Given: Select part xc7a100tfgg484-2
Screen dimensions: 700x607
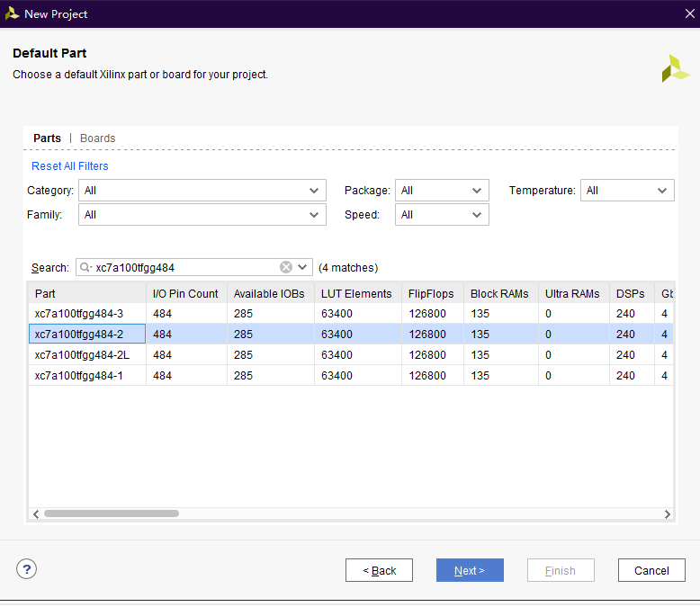Looking at the screenshot, I should tap(87, 335).
